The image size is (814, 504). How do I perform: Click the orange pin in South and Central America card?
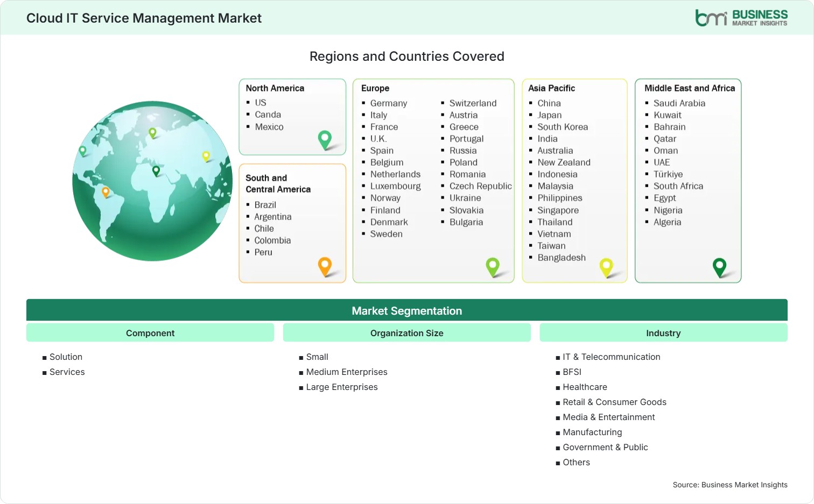[325, 266]
